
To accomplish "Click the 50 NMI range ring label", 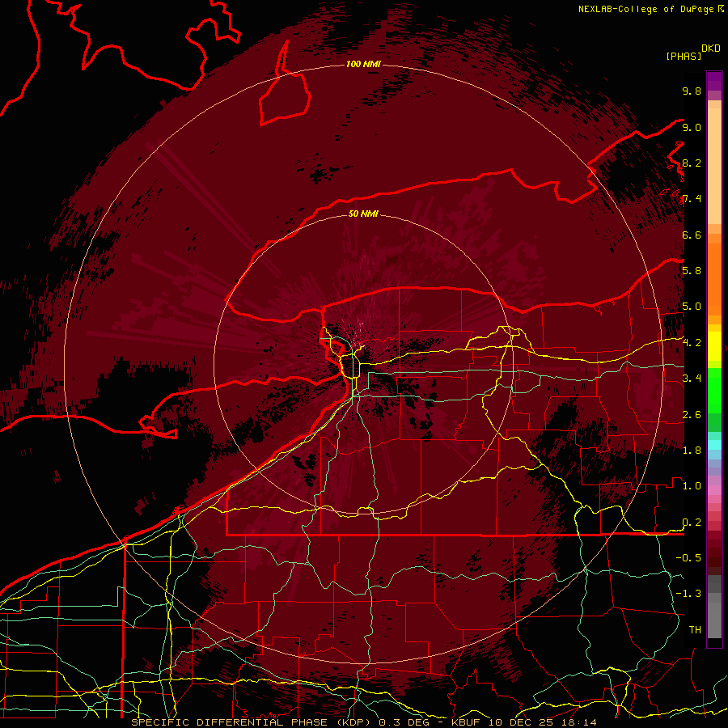I will pyautogui.click(x=363, y=214).
